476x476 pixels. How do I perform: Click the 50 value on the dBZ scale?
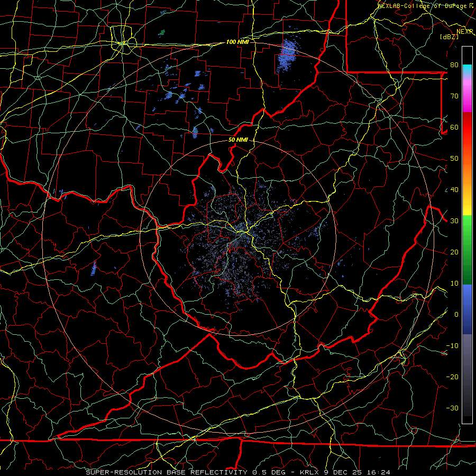454,159
